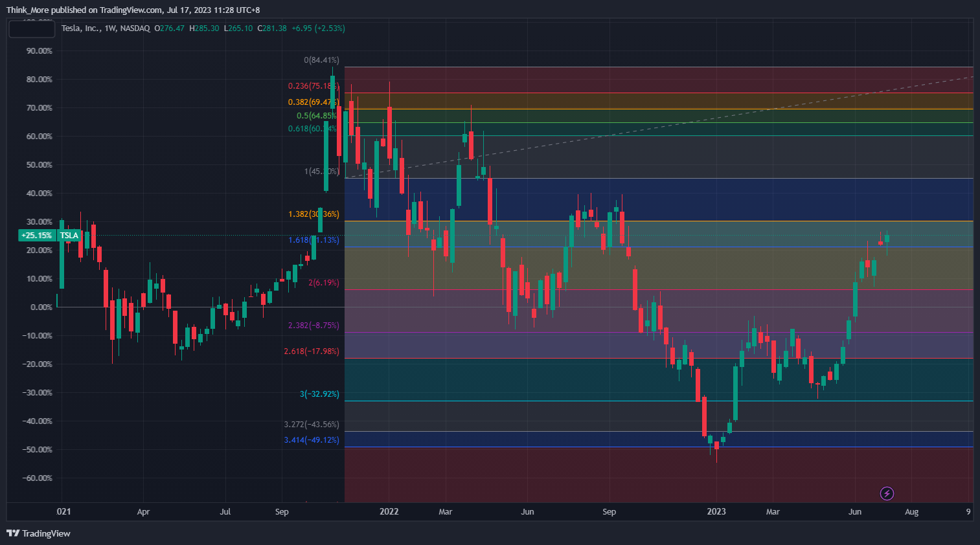The width and height of the screenshot is (980, 545).
Task: Click the Aug label on time axis
Action: coord(911,512)
